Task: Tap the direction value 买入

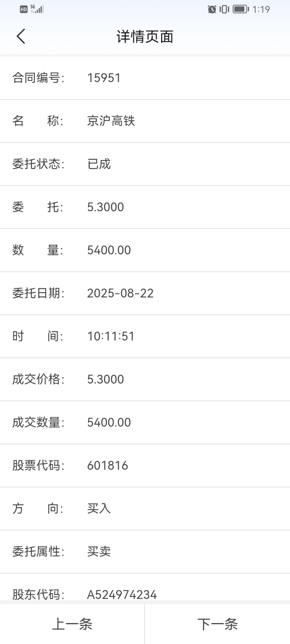Action: click(x=99, y=508)
